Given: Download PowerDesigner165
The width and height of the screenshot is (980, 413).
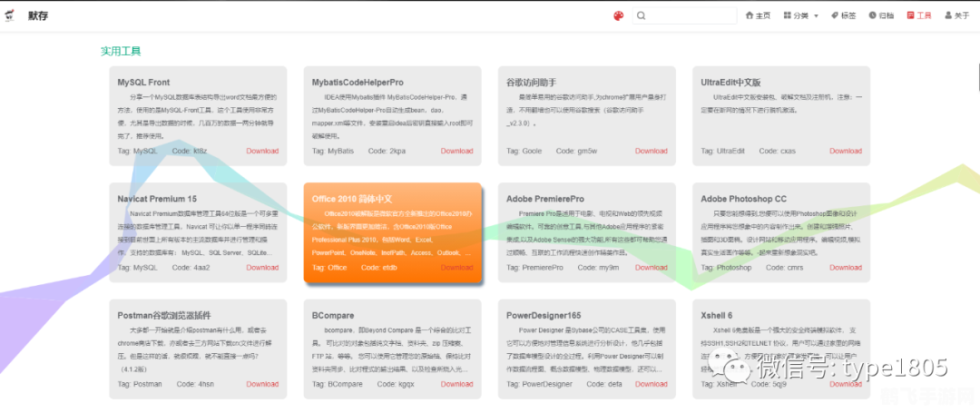Looking at the screenshot, I should pyautogui.click(x=652, y=384).
